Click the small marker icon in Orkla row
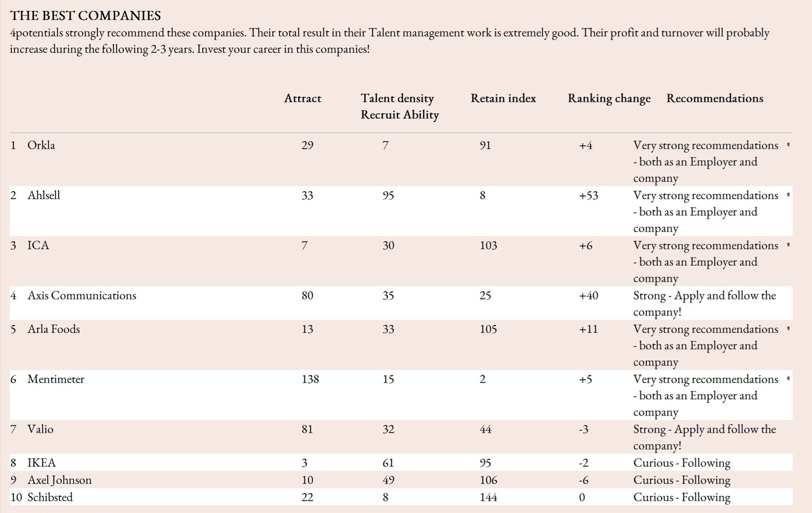The height and width of the screenshot is (513, 812). 788,145
